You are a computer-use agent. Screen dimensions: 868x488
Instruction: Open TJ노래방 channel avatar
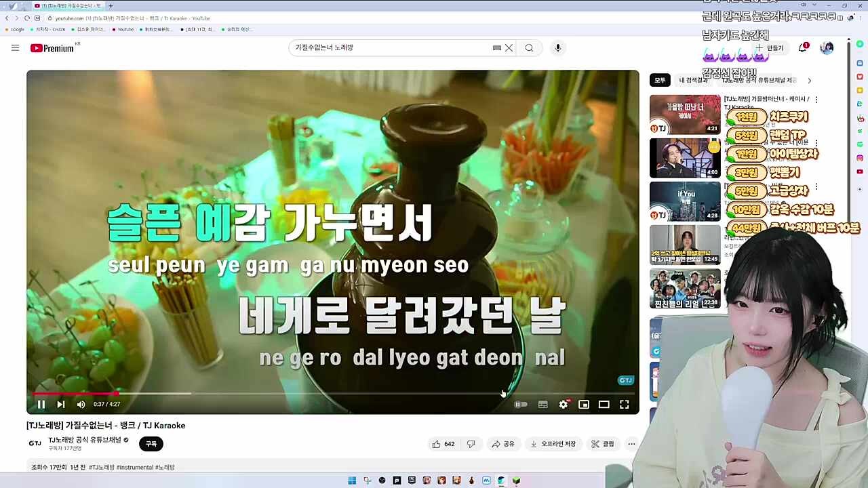click(35, 444)
